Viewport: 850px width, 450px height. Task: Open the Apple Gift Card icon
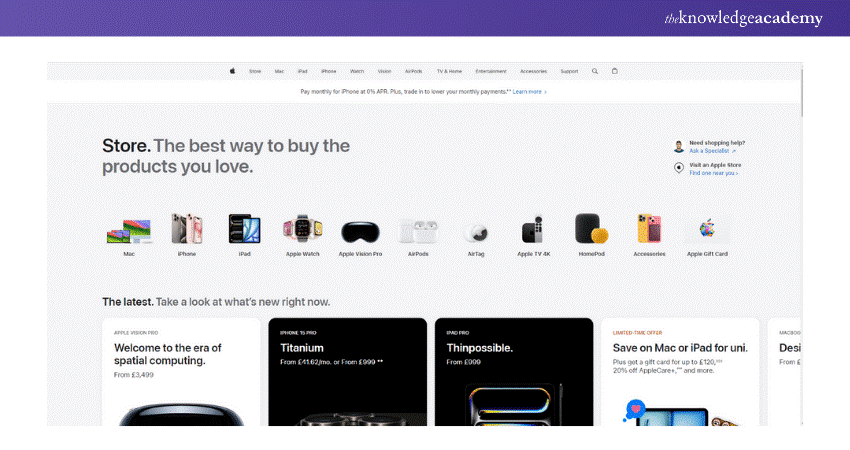707,230
